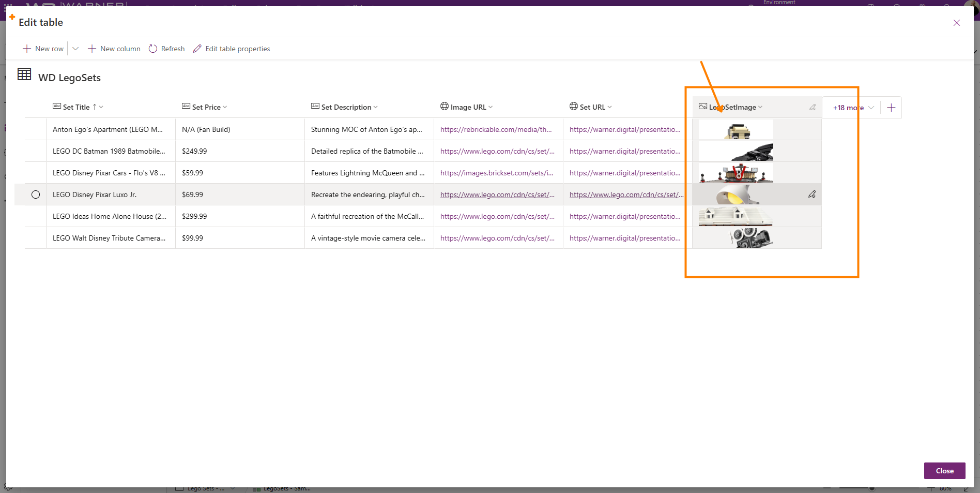Select description 'Features Lightning McQueen and ...'
The image size is (980, 493).
[369, 173]
